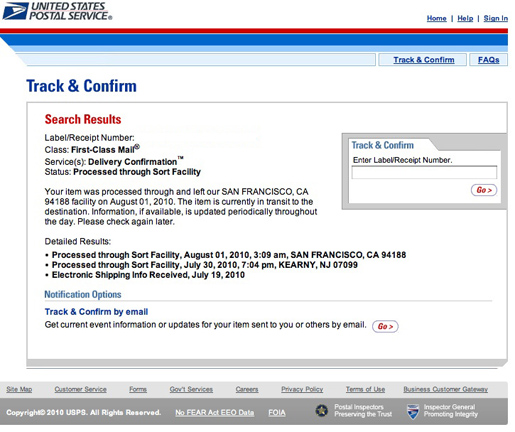Open Gov't Services footer link

click(191, 389)
